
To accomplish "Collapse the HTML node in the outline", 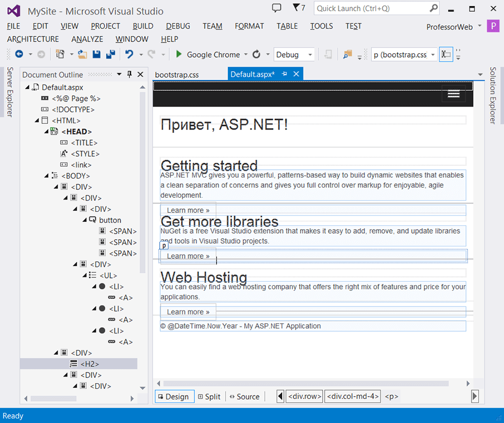I will [x=37, y=120].
